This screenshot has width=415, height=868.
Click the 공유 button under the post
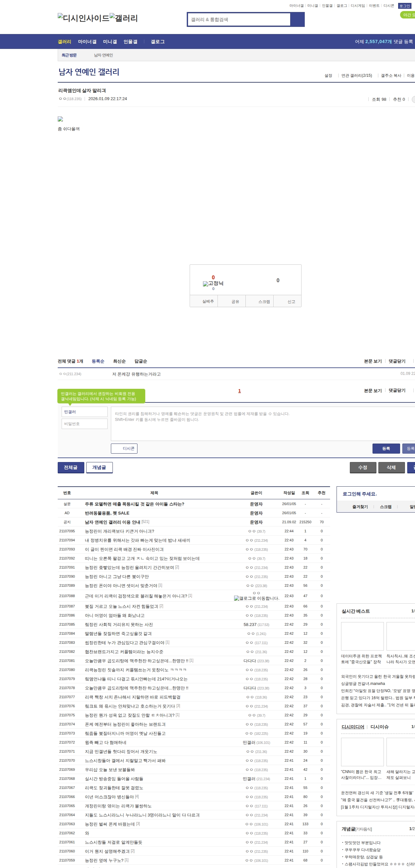pos(231,301)
